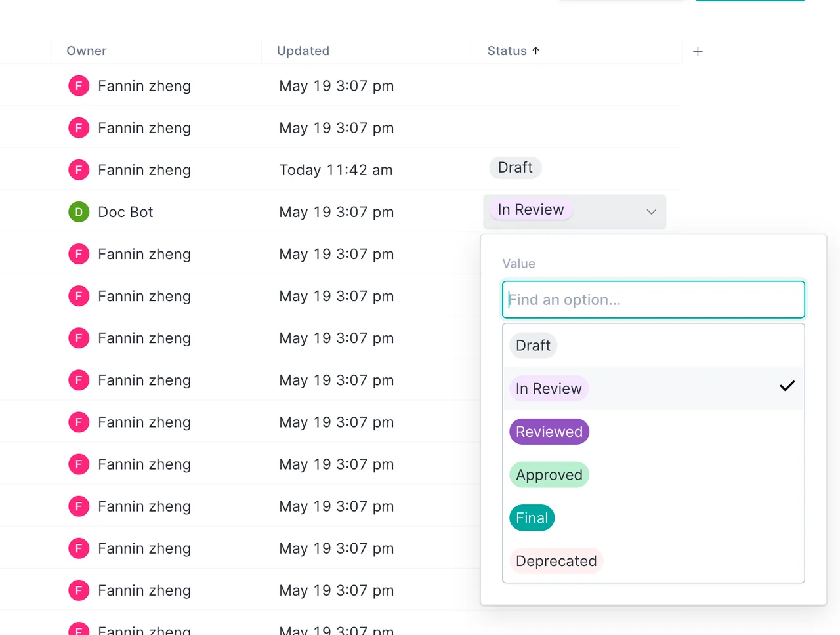This screenshot has height=635, width=840.
Task: Click the Doc Bot owner name
Action: pyautogui.click(x=125, y=212)
